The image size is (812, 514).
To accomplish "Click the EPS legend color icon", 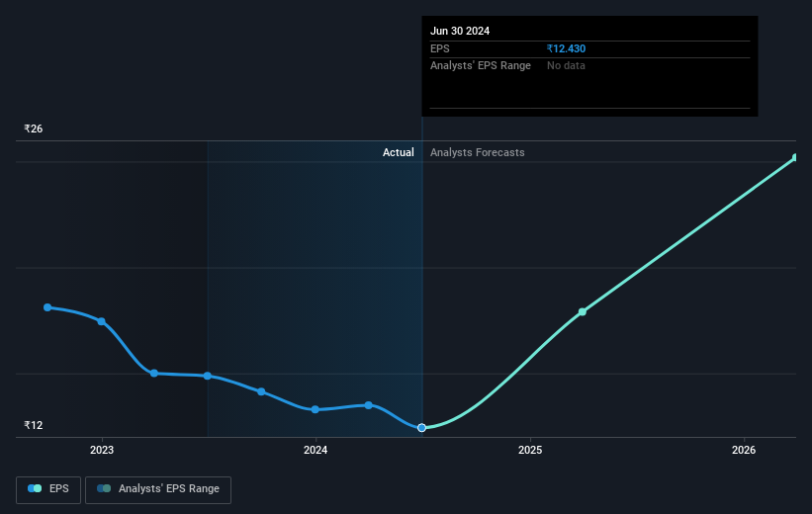I will [35, 488].
